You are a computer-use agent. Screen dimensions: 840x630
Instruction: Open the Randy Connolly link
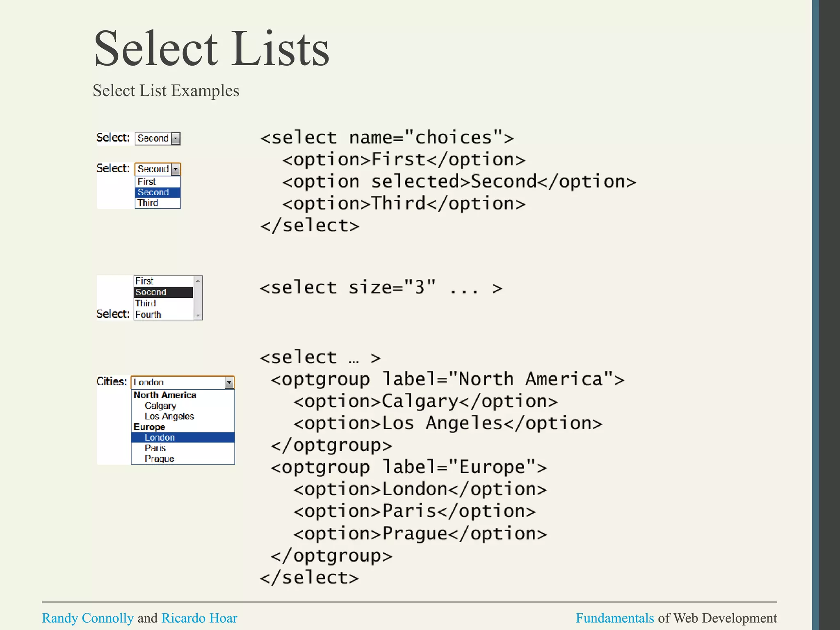88,618
